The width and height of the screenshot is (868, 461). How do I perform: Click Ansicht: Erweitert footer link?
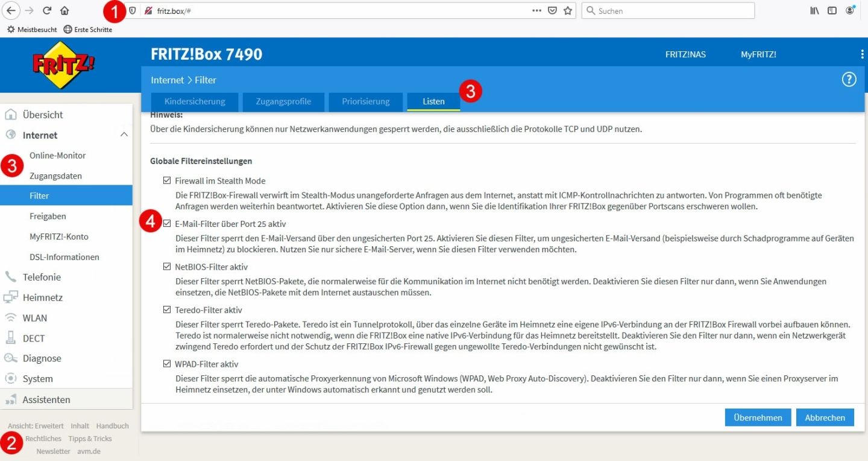point(36,426)
